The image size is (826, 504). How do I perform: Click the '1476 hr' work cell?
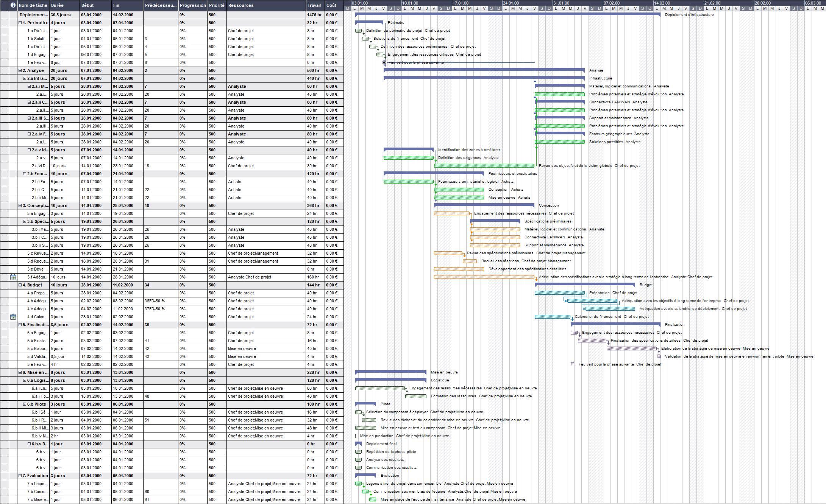click(315, 15)
